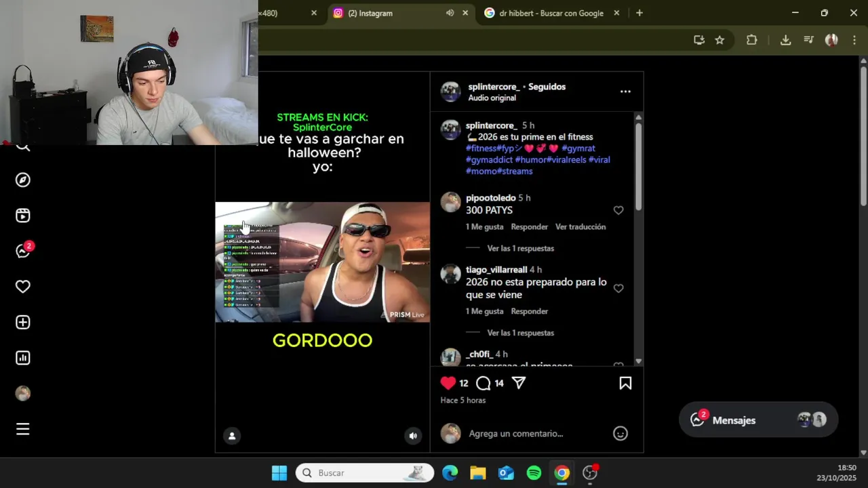
Task: Click the taskbar Buscar search box
Action: click(365, 473)
